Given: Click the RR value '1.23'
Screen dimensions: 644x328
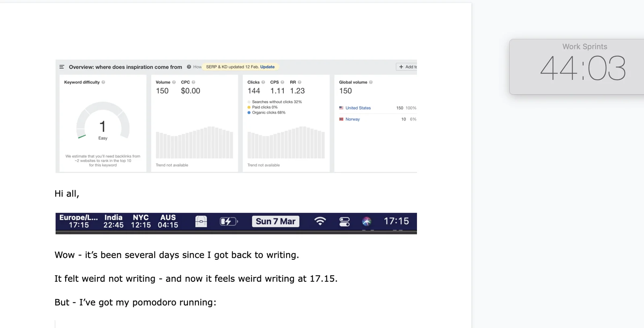Looking at the screenshot, I should coord(297,91).
